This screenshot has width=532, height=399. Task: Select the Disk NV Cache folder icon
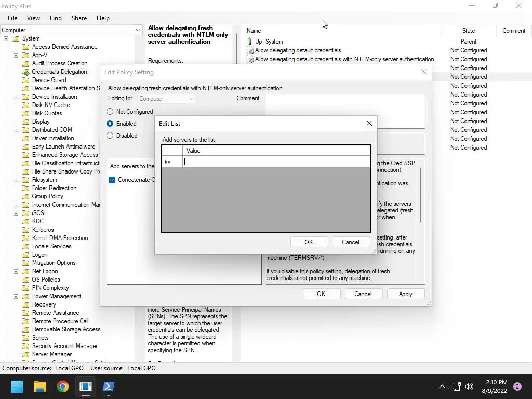point(25,105)
